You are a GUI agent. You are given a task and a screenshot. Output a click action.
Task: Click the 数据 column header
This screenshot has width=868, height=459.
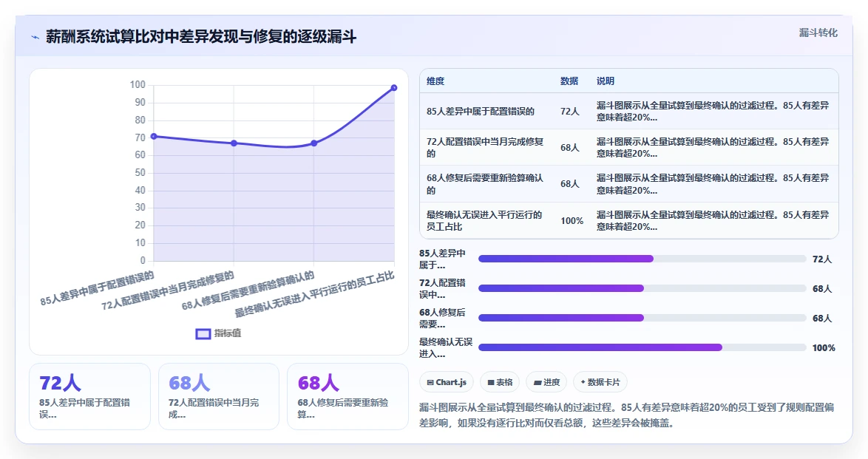point(569,81)
